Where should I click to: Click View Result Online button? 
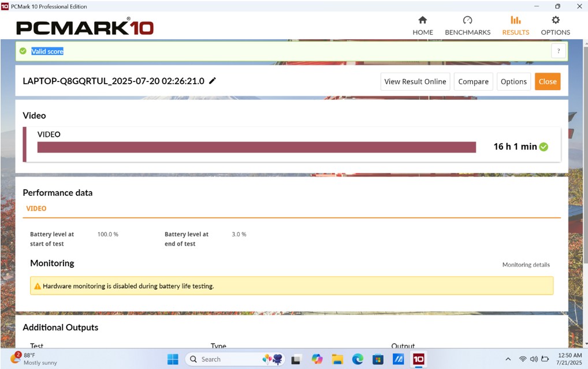coord(415,81)
